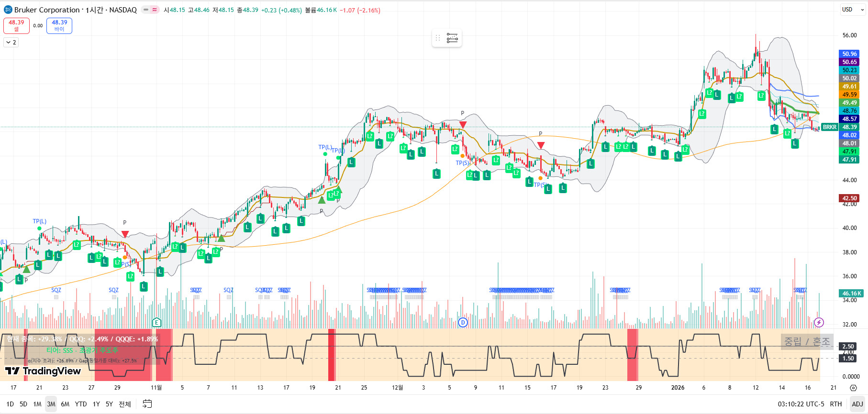The image size is (868, 414).
Task: Select the 5D time range
Action: pyautogui.click(x=23, y=404)
